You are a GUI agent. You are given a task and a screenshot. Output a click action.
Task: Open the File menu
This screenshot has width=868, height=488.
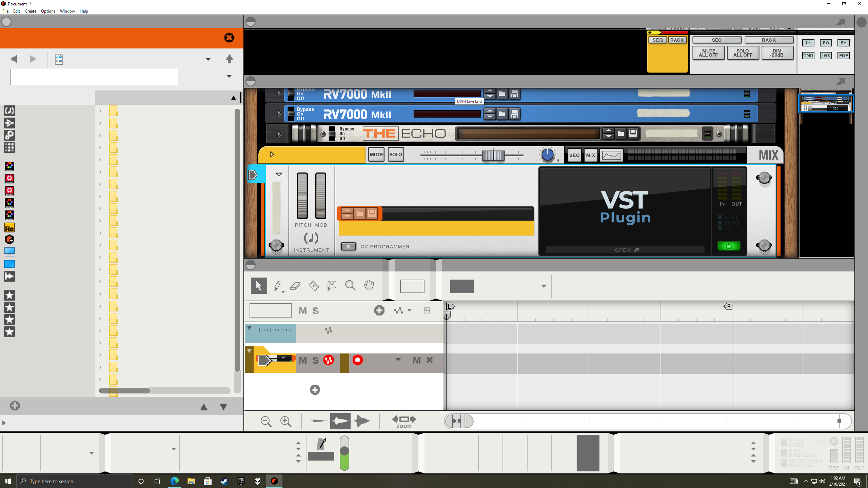[x=5, y=11]
